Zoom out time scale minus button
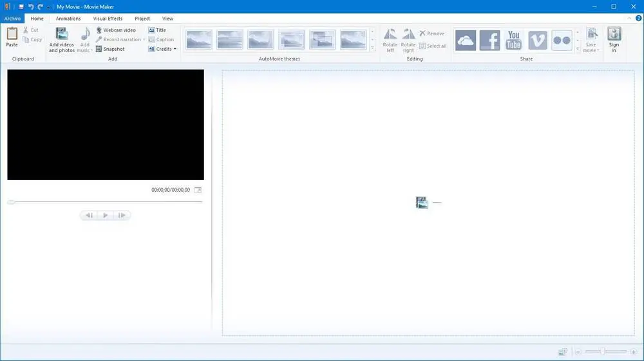The image size is (644, 361). click(578, 352)
